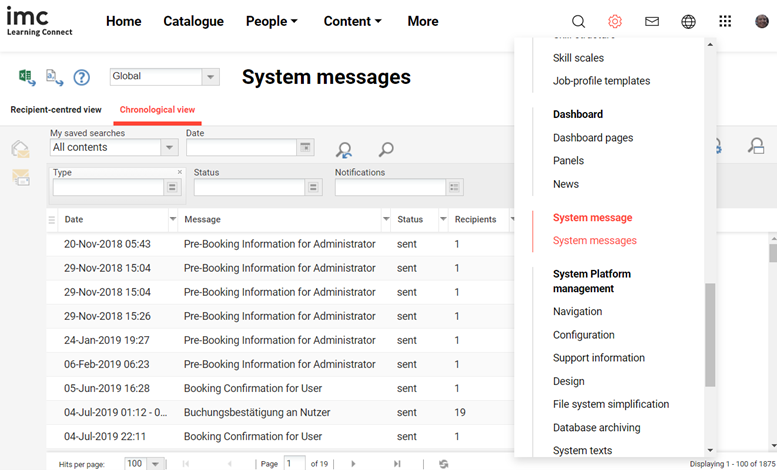Click the settings gear icon
The height and width of the screenshot is (470, 777).
(615, 21)
